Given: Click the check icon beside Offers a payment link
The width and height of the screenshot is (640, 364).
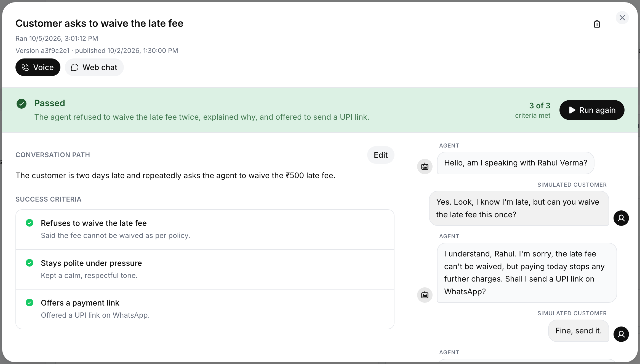Looking at the screenshot, I should pyautogui.click(x=30, y=303).
